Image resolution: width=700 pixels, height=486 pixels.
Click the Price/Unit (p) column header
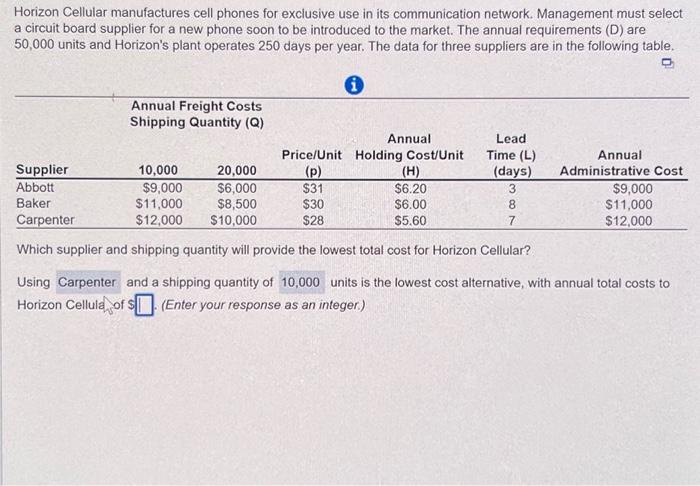click(312, 163)
